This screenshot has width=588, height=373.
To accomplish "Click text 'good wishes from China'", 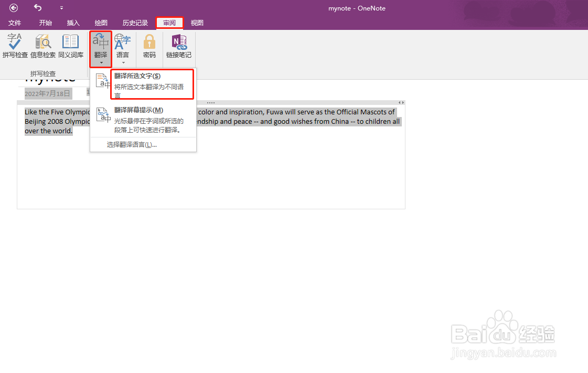I will tap(311, 122).
